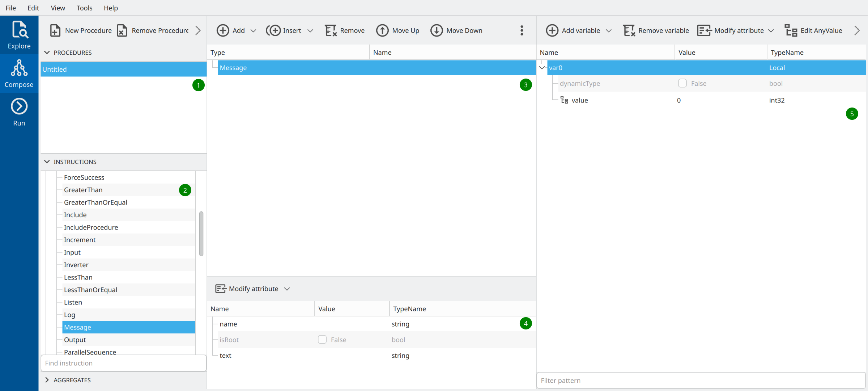Click the Move Up arrow icon

(x=382, y=31)
